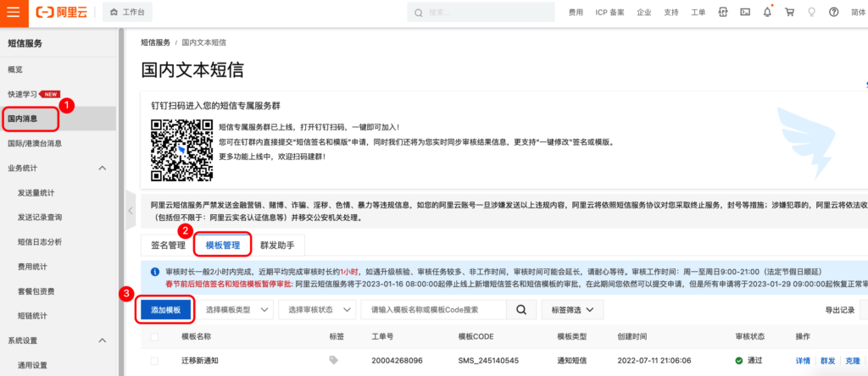
Task: Click the tag icon in 迁移新通知 row
Action: click(x=333, y=360)
